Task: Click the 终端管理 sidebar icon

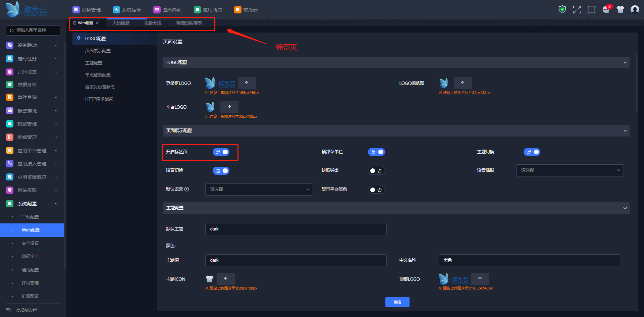Action: 10,137
